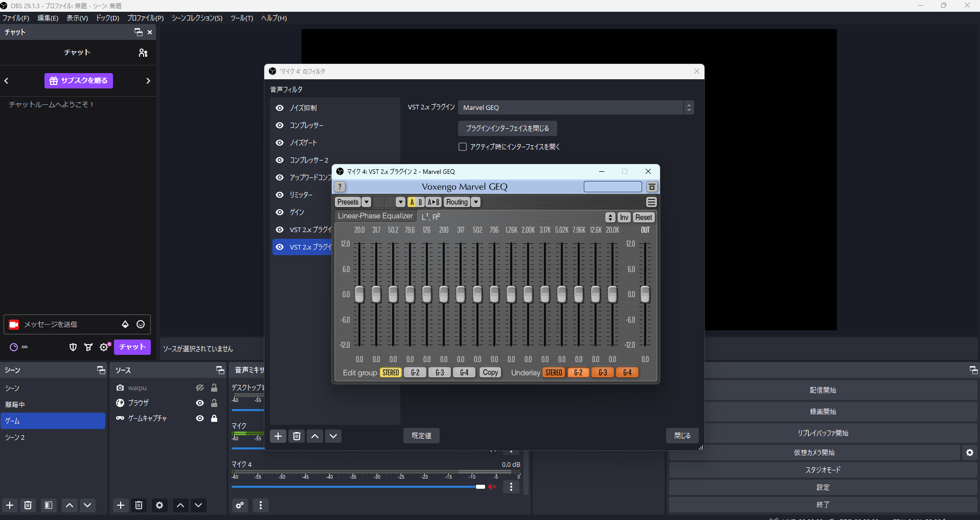
Task: Expand the Routing dropdown arrow
Action: click(476, 202)
